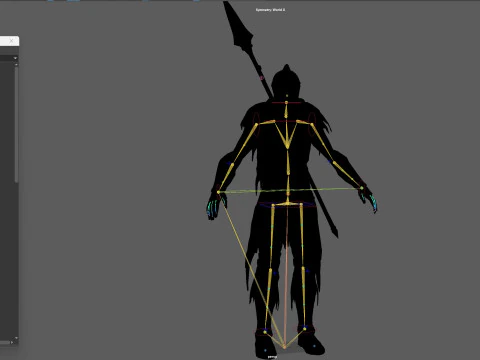The width and height of the screenshot is (480, 360).
Task: Click the 'Symmetry: World X' viewport label
Action: [270, 10]
